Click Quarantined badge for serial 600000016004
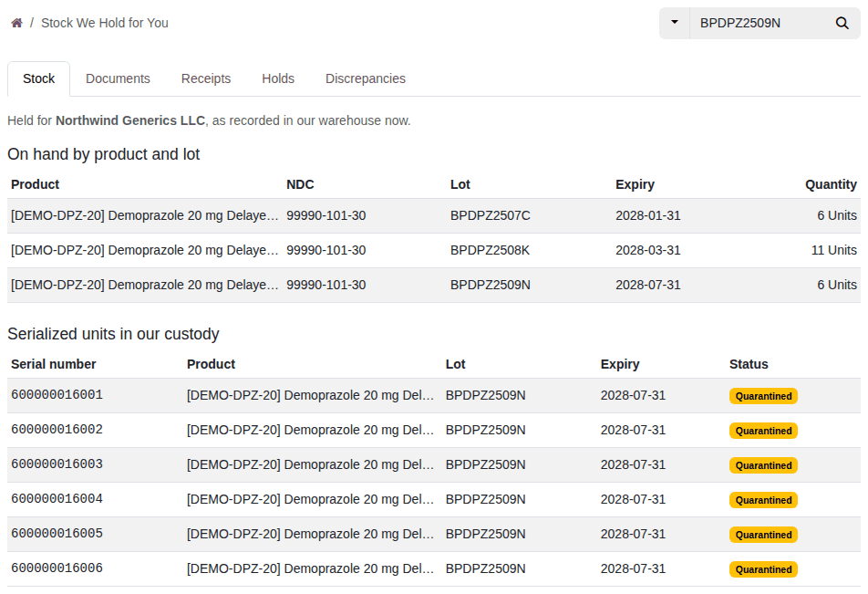This screenshot has width=868, height=594. [x=763, y=500]
